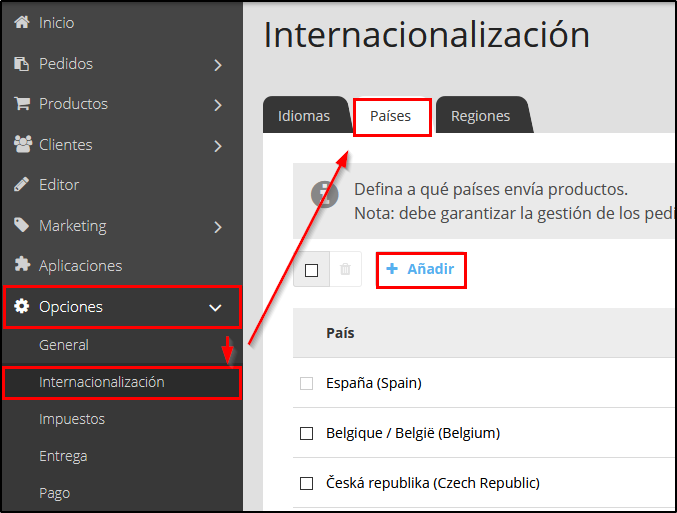
Task: Toggle the select-all checkbox above table
Action: (311, 270)
